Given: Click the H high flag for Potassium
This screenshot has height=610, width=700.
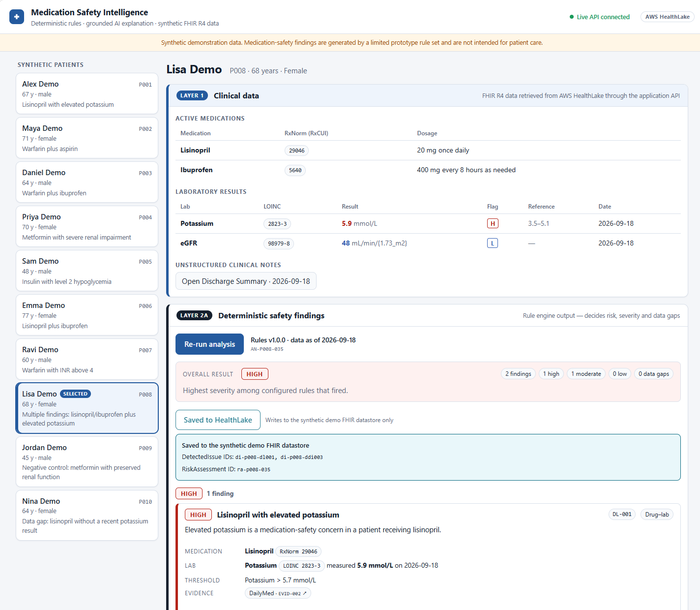Looking at the screenshot, I should (x=493, y=223).
